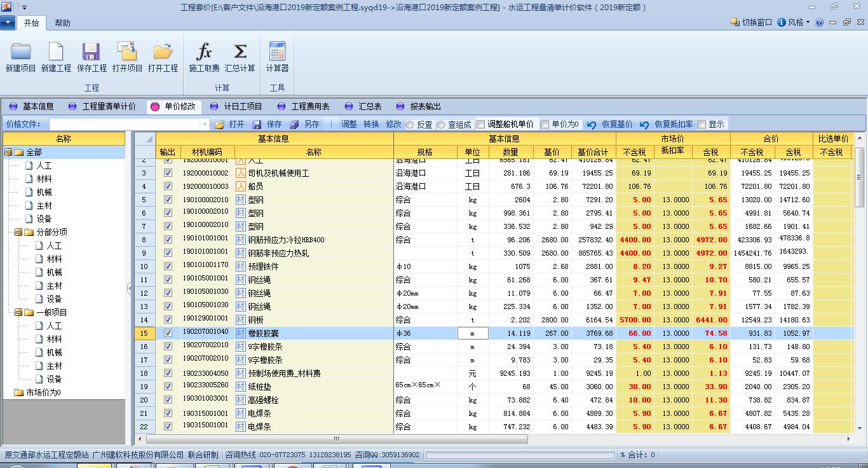
Task: Collapse the 全部 tree node
Action: 8,153
